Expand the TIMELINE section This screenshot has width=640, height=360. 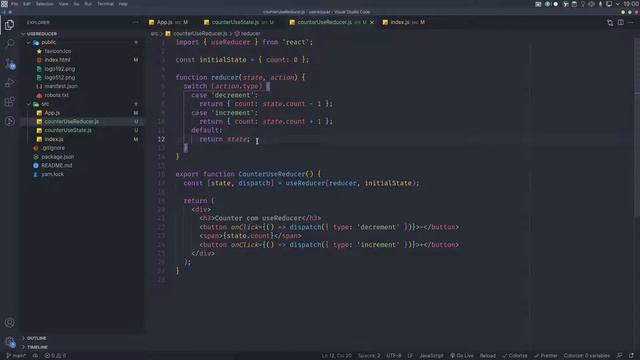pos(81,347)
